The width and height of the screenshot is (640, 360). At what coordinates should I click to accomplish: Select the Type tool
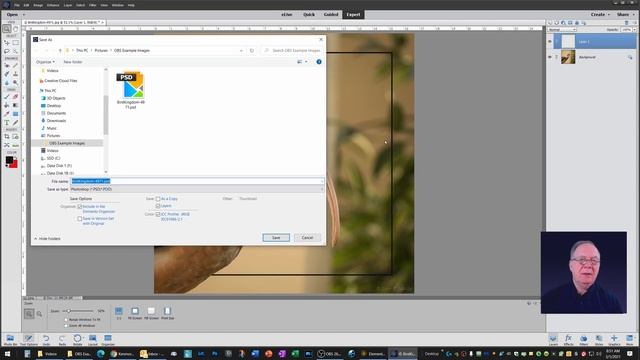(x=7, y=122)
